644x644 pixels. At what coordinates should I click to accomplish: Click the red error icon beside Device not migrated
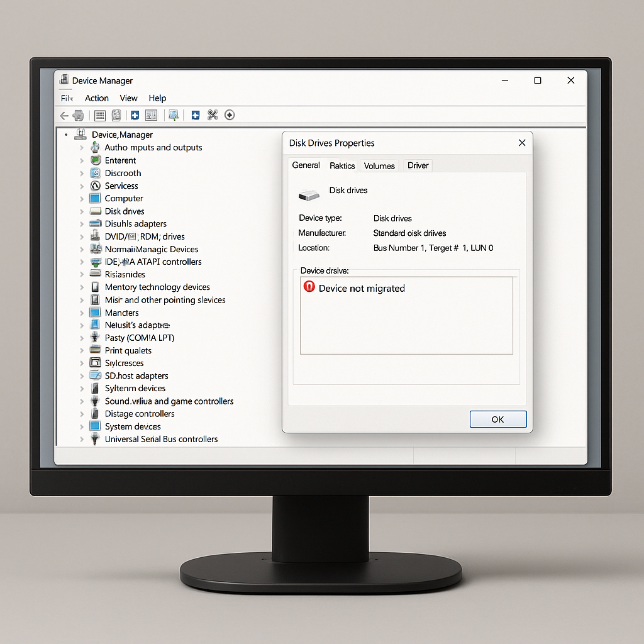(x=309, y=286)
